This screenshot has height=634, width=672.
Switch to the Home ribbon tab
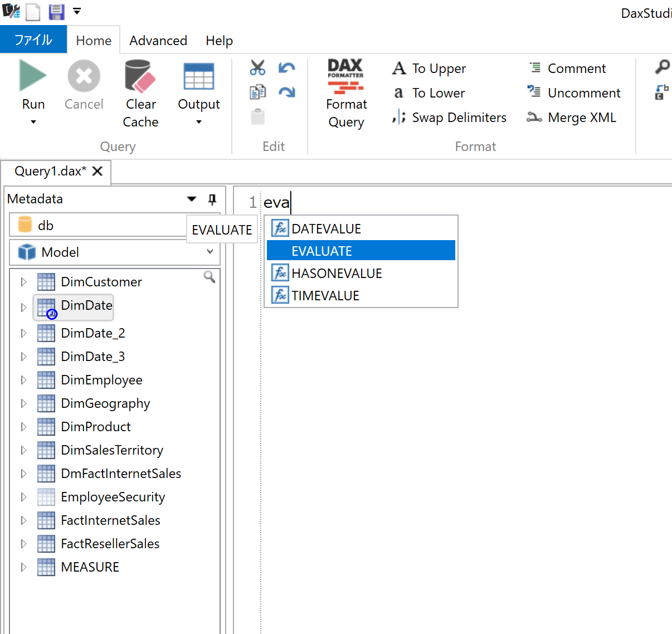(x=94, y=41)
